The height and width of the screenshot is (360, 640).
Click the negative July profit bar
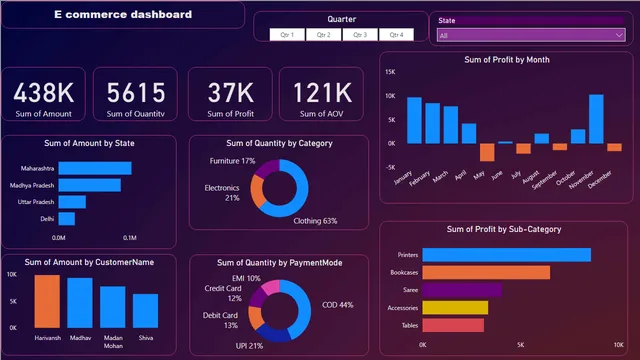[x=523, y=149]
